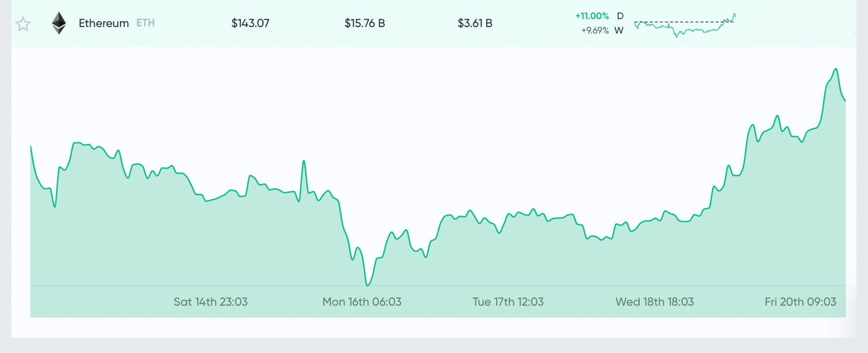
Task: Click the $3.61 B volume value
Action: tap(475, 23)
